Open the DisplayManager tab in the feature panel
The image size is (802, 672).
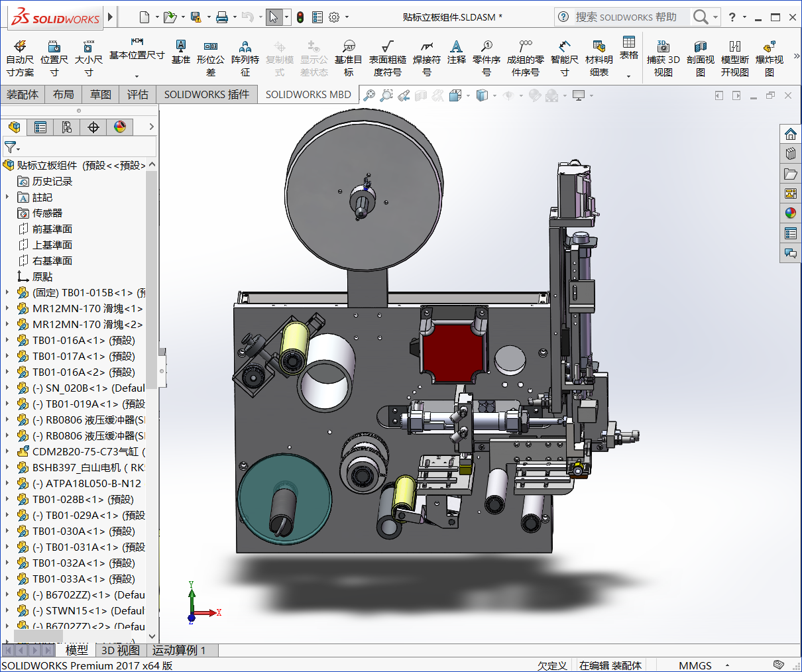[x=120, y=127]
